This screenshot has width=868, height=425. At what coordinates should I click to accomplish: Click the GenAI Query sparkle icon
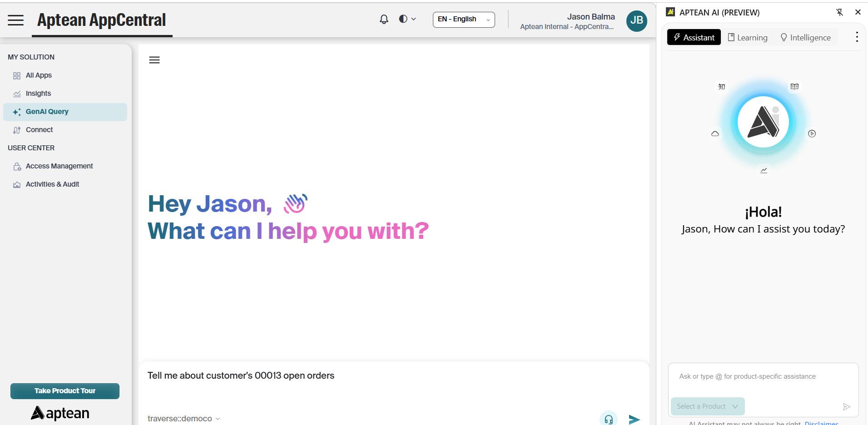(17, 112)
